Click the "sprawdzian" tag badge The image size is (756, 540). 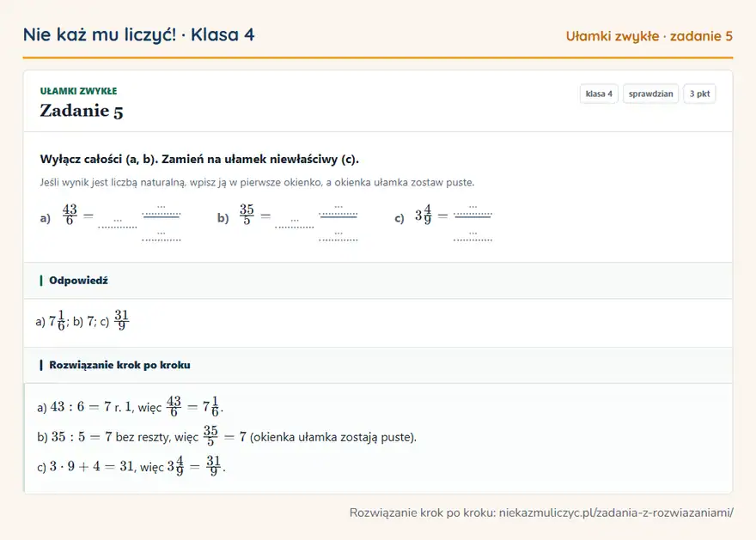[x=650, y=94]
